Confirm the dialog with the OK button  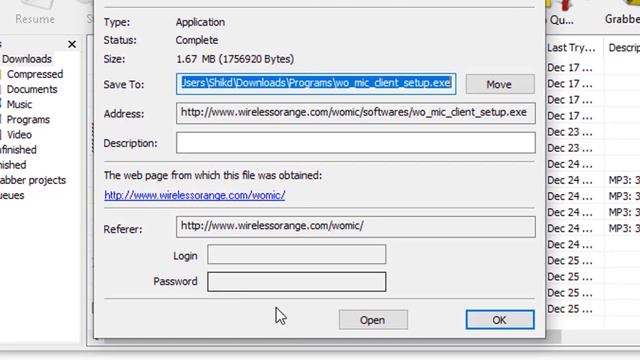[500, 320]
